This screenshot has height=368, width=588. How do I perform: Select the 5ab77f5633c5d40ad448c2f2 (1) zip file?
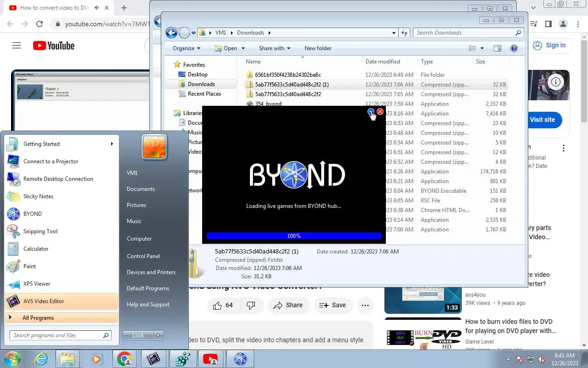[292, 85]
